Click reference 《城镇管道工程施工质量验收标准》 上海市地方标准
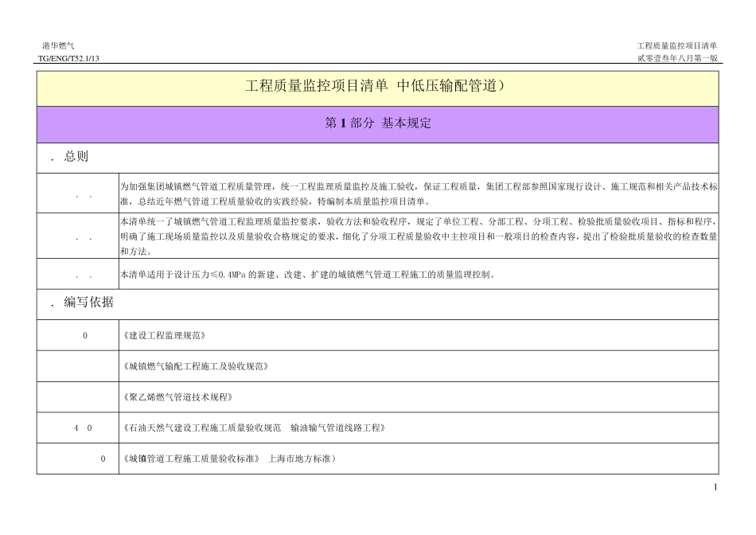 (x=229, y=459)
